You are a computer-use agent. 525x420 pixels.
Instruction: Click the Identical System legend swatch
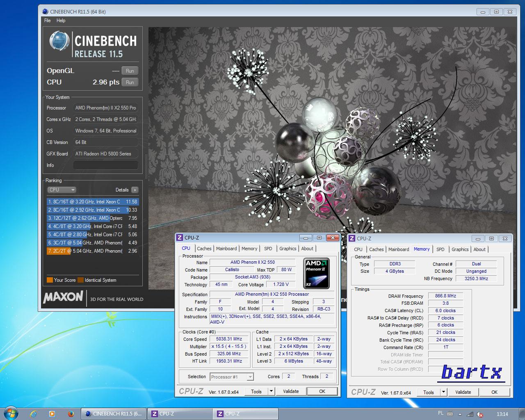pyautogui.click(x=81, y=280)
